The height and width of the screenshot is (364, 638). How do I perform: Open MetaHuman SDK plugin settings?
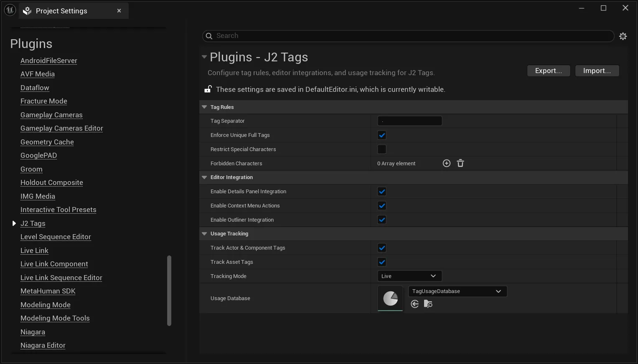48,291
